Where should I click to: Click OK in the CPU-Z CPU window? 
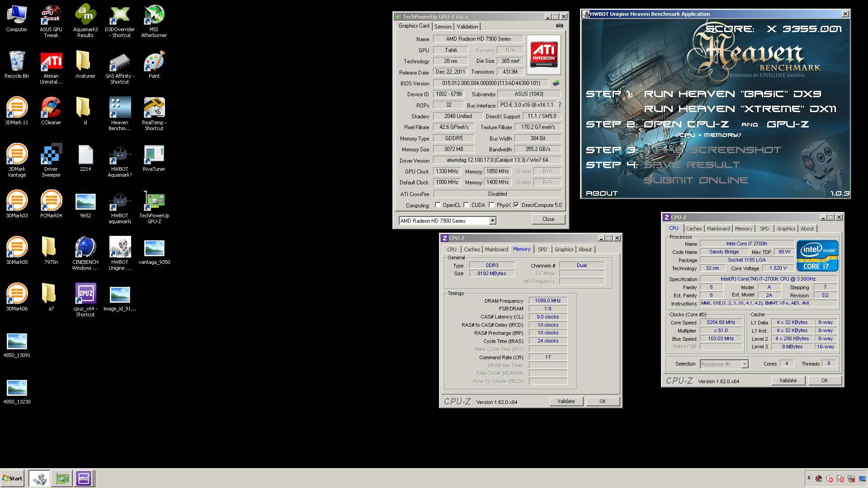pyautogui.click(x=825, y=380)
